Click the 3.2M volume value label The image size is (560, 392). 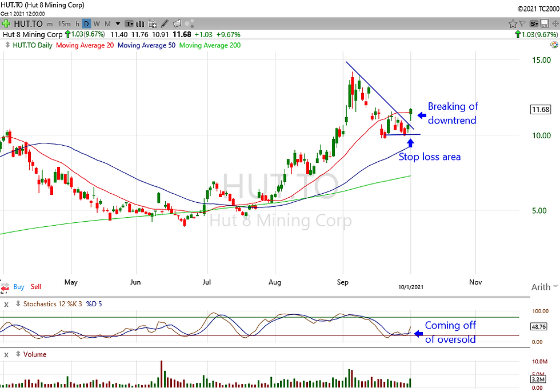click(x=538, y=379)
